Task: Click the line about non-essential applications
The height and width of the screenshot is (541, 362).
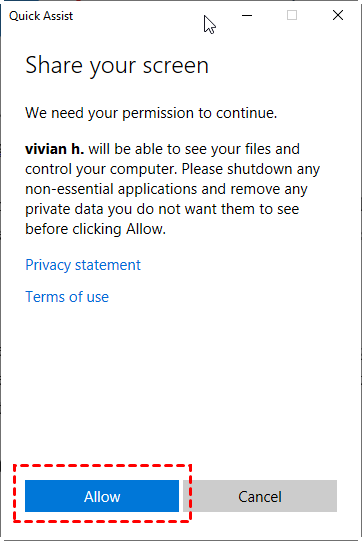Action: [166, 189]
